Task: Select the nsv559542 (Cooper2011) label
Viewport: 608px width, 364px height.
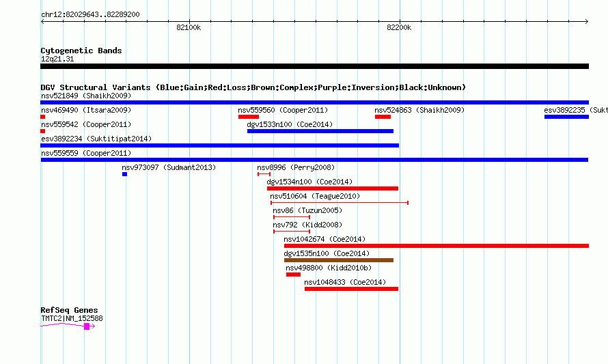Action: click(x=86, y=124)
